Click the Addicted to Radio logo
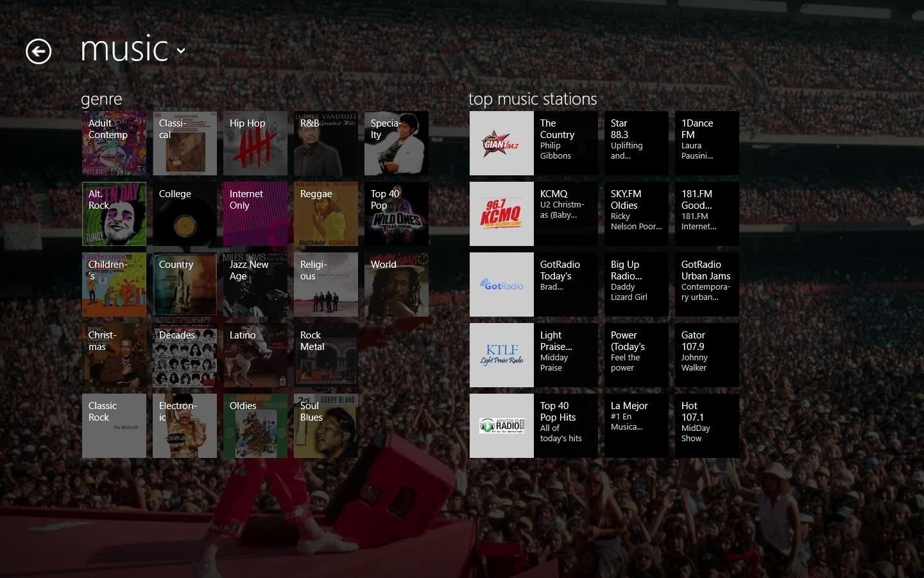The width and height of the screenshot is (924, 578). pos(502,426)
